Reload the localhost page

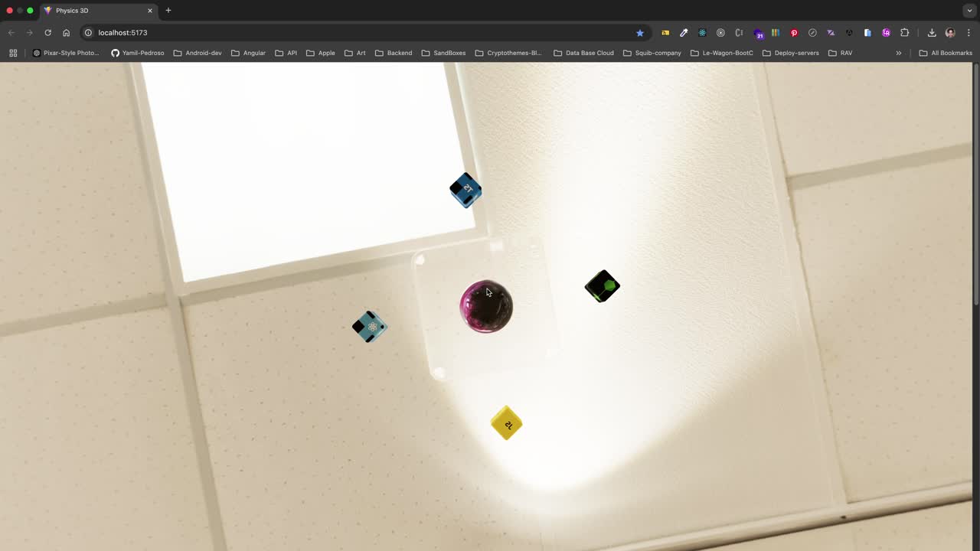47,33
